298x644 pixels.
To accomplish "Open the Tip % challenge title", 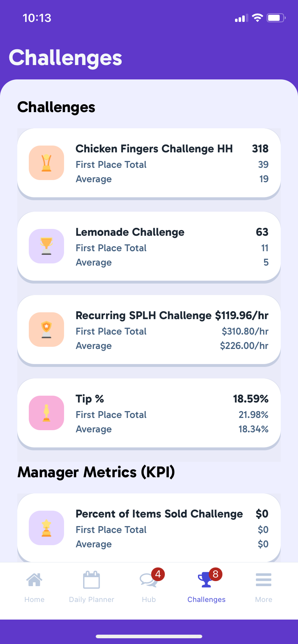I will coord(90,399).
